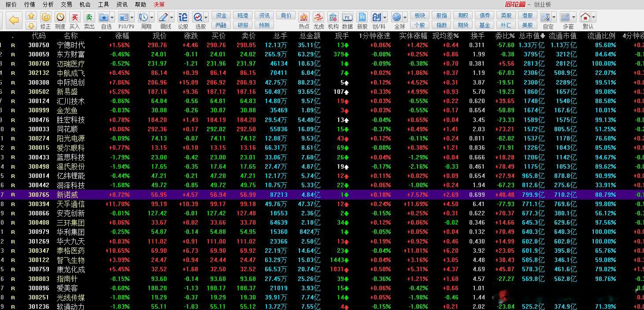644x310 pixels.
Task: Click the 研报 button
Action: point(243,25)
